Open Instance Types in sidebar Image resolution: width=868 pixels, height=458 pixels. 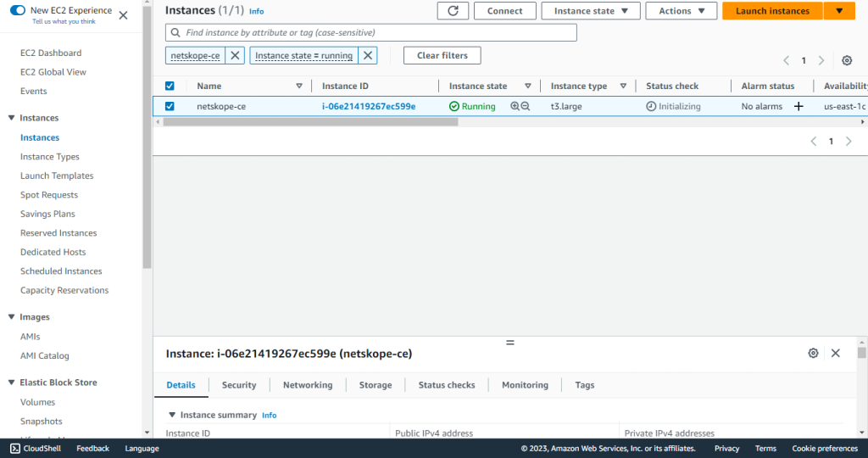click(x=50, y=157)
